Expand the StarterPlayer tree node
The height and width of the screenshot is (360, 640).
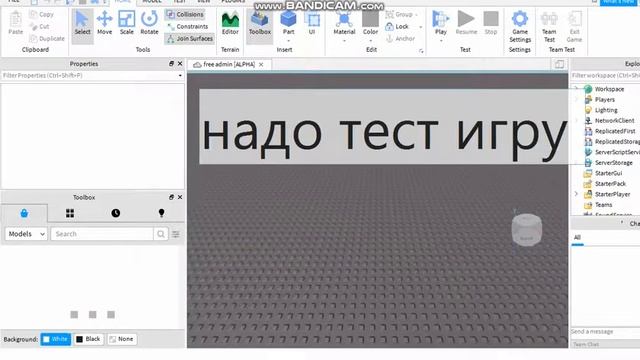tap(576, 194)
